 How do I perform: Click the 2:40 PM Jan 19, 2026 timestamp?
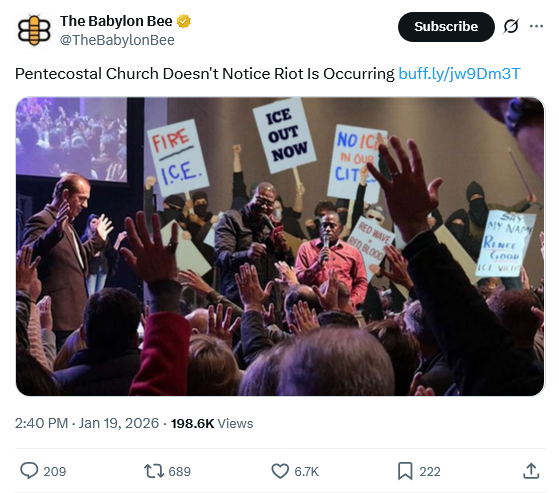pos(87,423)
